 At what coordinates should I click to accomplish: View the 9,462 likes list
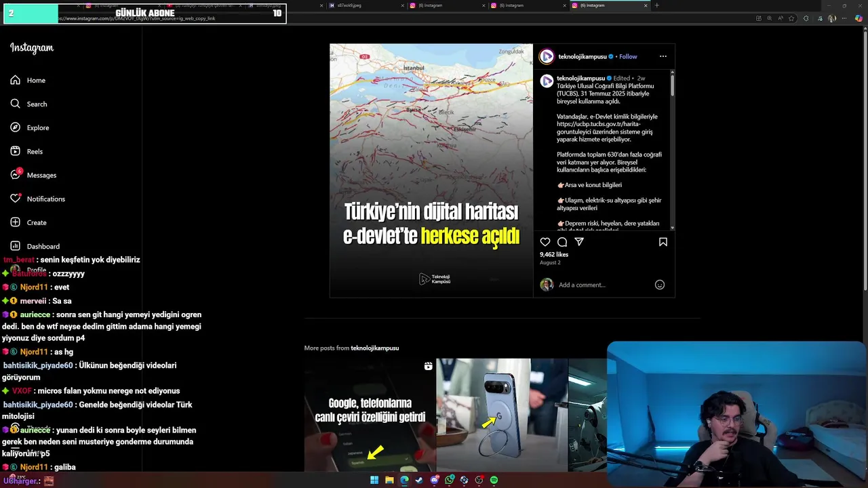tap(554, 254)
